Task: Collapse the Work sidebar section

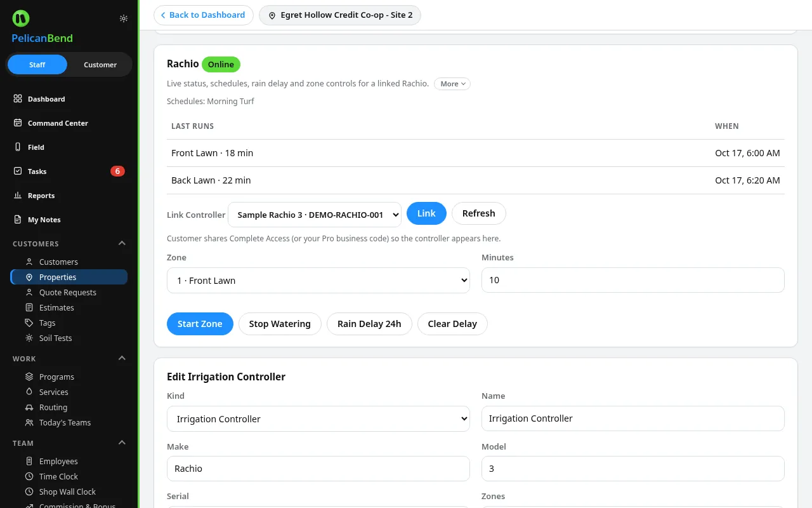Action: pos(122,358)
